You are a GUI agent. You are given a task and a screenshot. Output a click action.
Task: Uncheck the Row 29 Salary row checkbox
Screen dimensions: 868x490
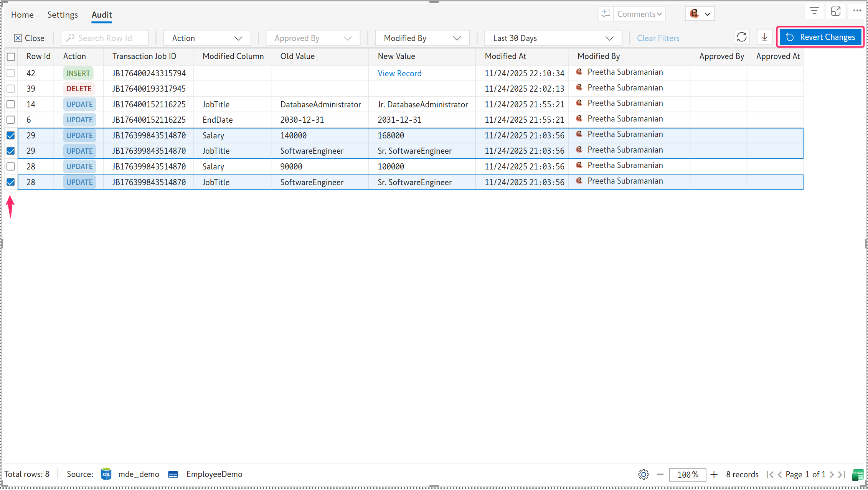point(11,135)
